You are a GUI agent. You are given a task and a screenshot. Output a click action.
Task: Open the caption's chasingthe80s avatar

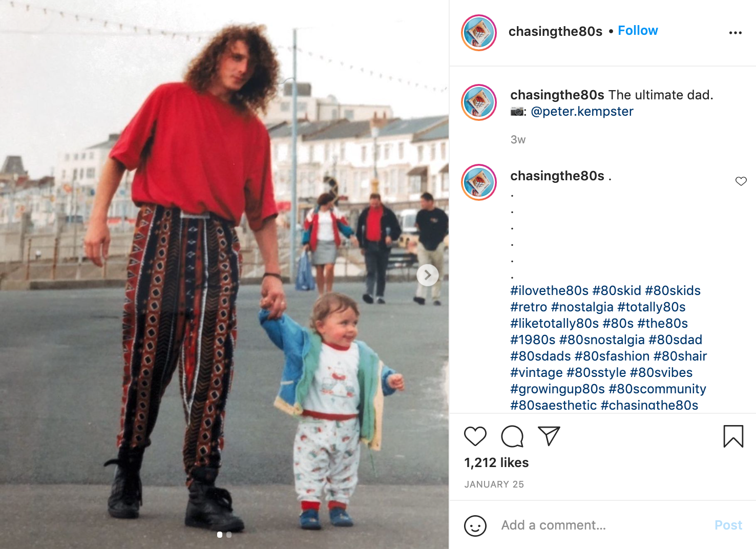tap(479, 102)
